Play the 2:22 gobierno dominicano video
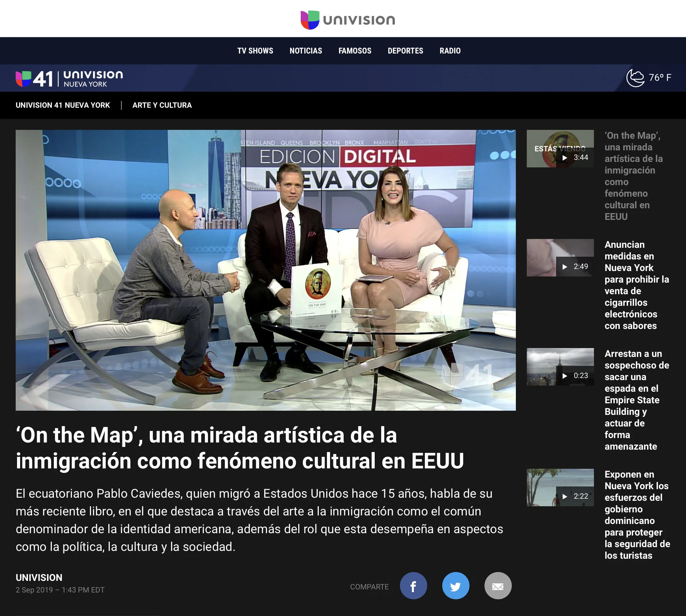Screen dimensions: 686x616 tap(560, 487)
